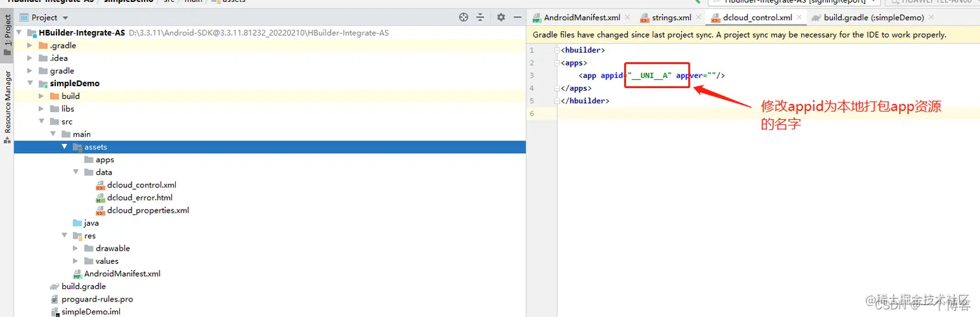Select the java folder label

tap(91, 223)
